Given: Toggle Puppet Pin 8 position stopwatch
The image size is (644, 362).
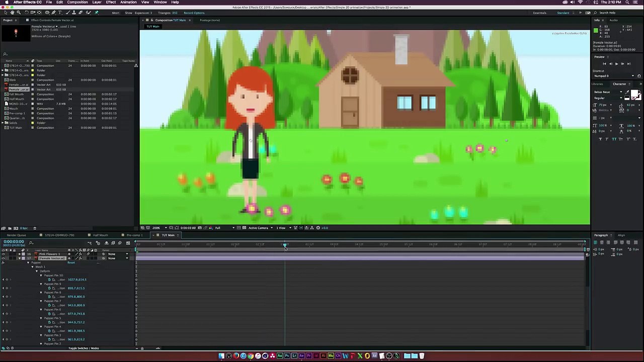Looking at the screenshot, I should coord(49,297).
